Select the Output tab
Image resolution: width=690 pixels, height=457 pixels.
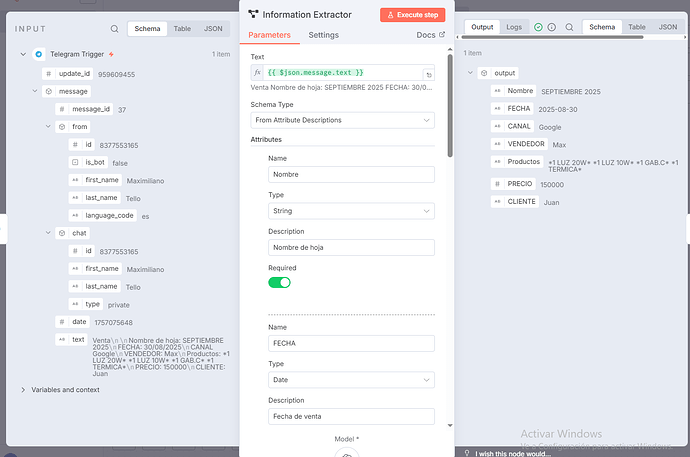tap(482, 27)
